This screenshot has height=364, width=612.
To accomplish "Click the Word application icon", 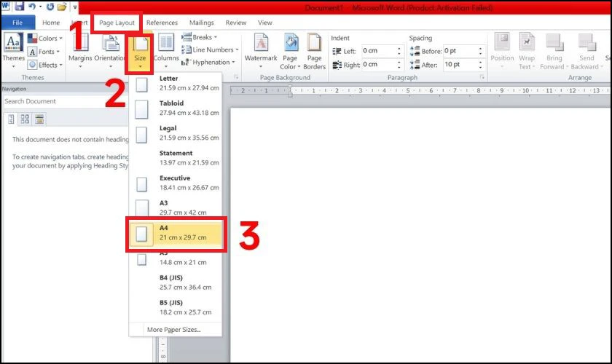I will (6, 7).
